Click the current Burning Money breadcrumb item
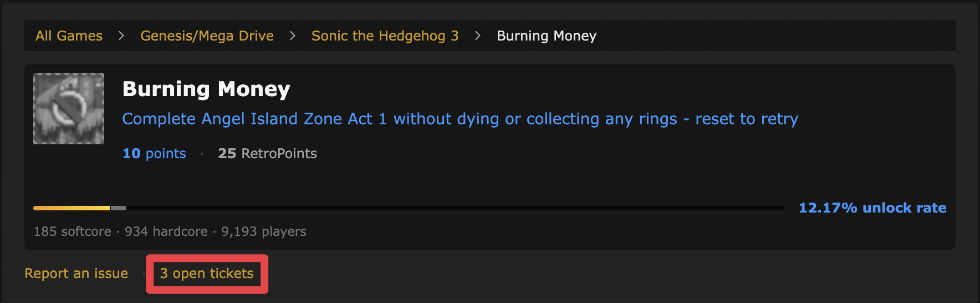The width and height of the screenshot is (980, 303). pos(546,36)
